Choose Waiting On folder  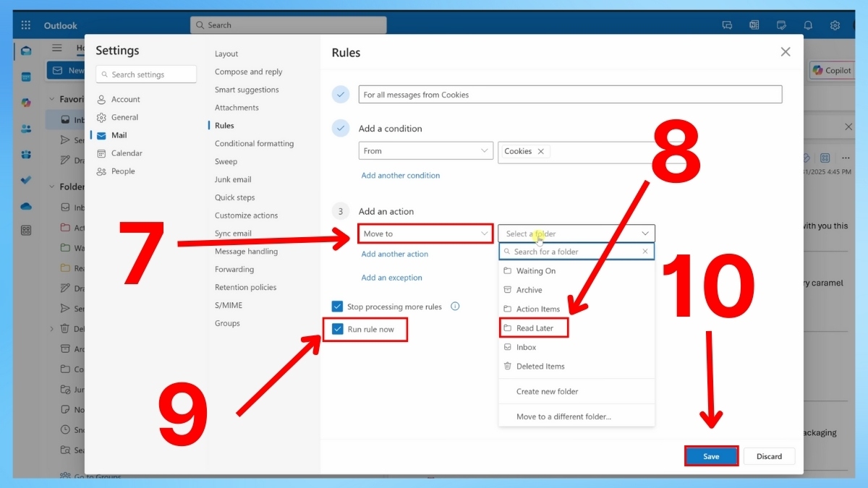click(576, 271)
